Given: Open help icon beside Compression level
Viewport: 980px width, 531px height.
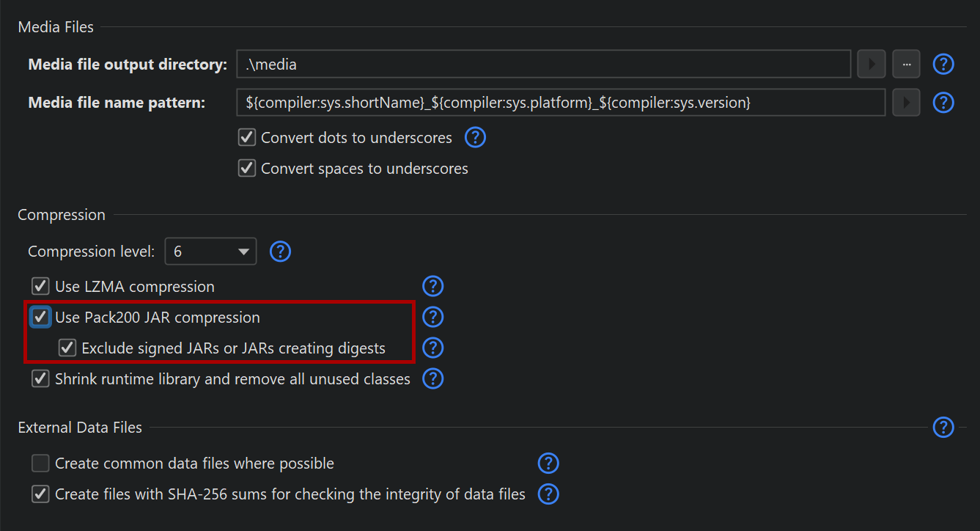Looking at the screenshot, I should [281, 252].
